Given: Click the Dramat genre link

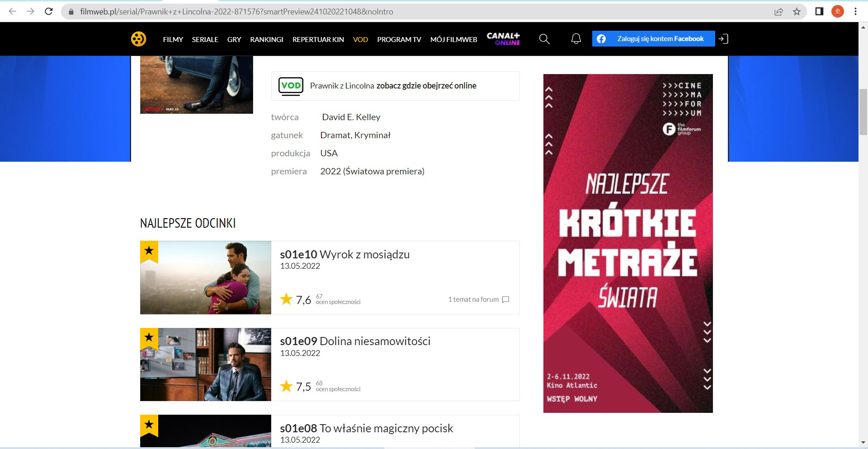Looking at the screenshot, I should [x=335, y=135].
